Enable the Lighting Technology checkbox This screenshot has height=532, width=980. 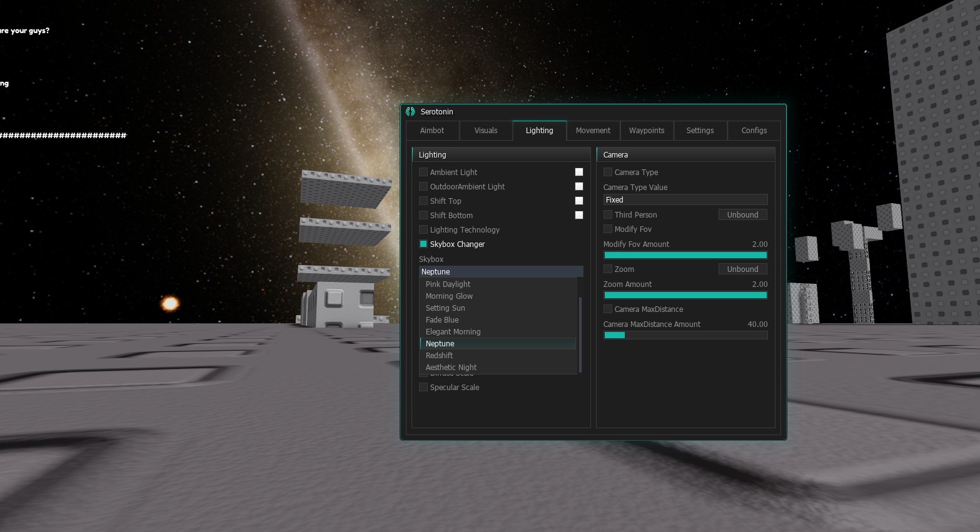[423, 229]
